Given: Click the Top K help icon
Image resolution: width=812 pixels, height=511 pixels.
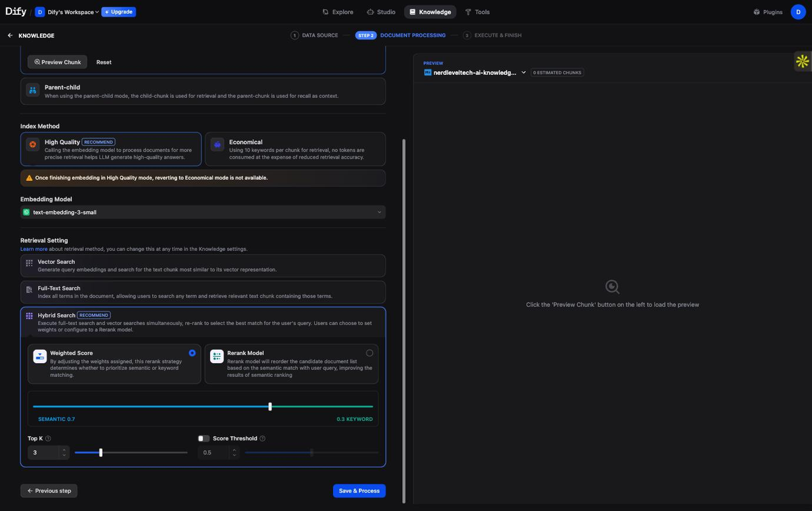Looking at the screenshot, I should 48,439.
